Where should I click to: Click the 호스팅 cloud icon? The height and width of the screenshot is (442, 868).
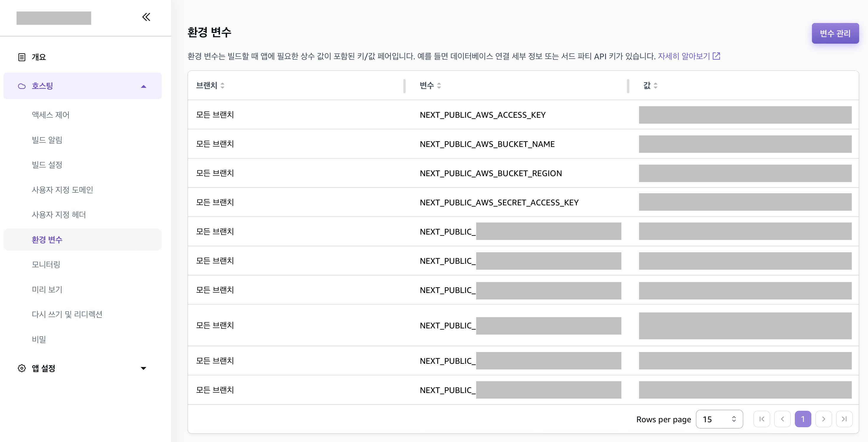pos(22,86)
